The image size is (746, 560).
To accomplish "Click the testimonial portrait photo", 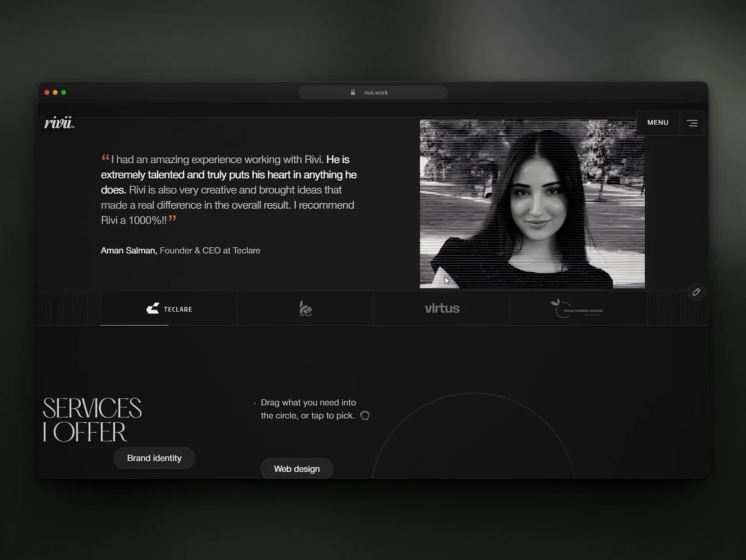I will [x=532, y=204].
